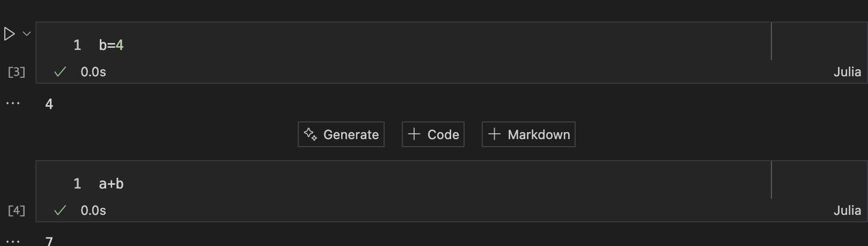Click the green checkmark of cell [3]
Viewport: 868px width, 246px height.
tap(60, 72)
